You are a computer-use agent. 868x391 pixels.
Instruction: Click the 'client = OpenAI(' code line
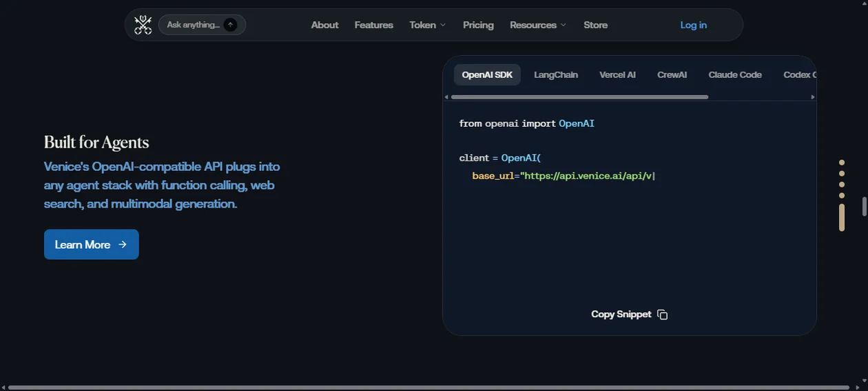[500, 158]
